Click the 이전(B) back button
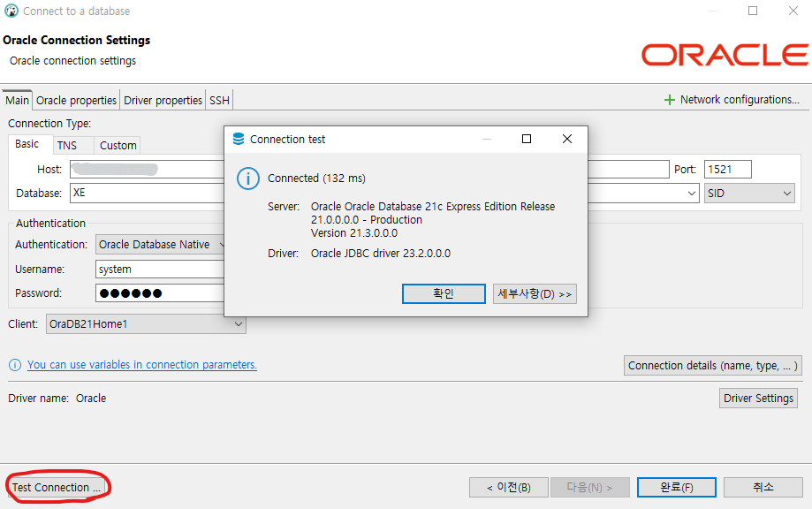Screen dimensions: 812x509 509,487
